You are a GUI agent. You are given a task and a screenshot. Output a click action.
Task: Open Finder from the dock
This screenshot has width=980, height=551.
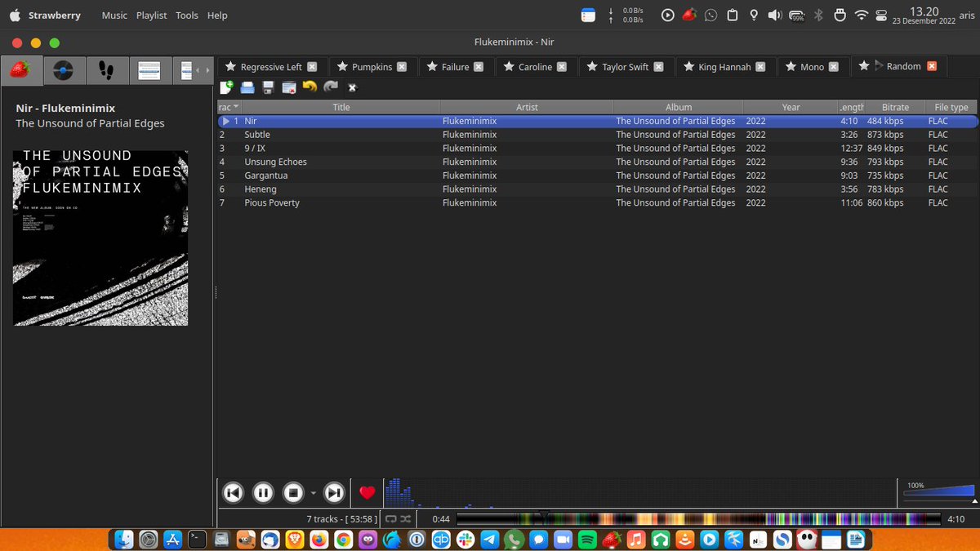(125, 540)
